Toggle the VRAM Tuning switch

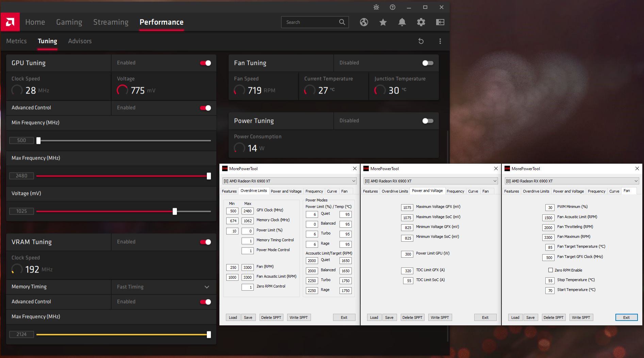pos(205,242)
